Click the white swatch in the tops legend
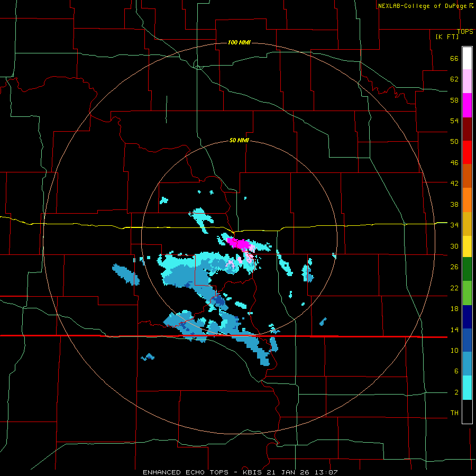Viewport: 476px width, 476px height. coord(467,58)
